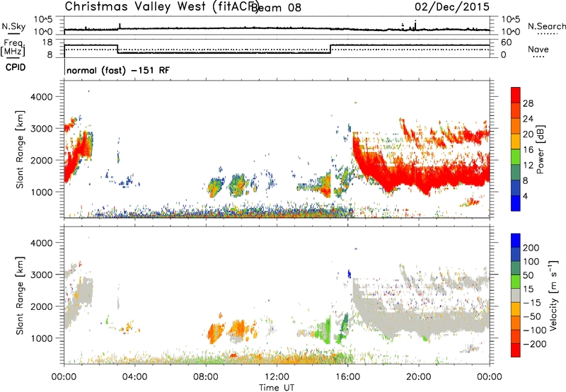The width and height of the screenshot is (566, 392).
Task: Click the '20:00' time tick label
Action: pos(419,377)
